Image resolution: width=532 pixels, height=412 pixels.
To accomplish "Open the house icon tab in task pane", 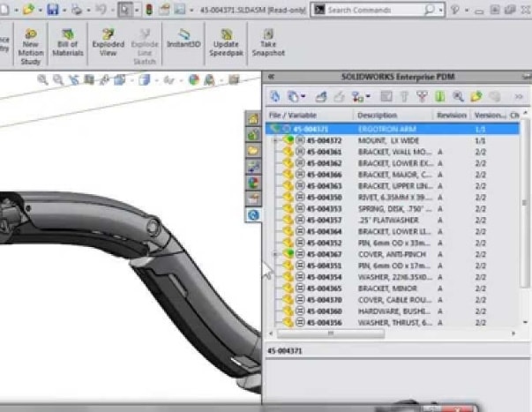I will pyautogui.click(x=253, y=119).
